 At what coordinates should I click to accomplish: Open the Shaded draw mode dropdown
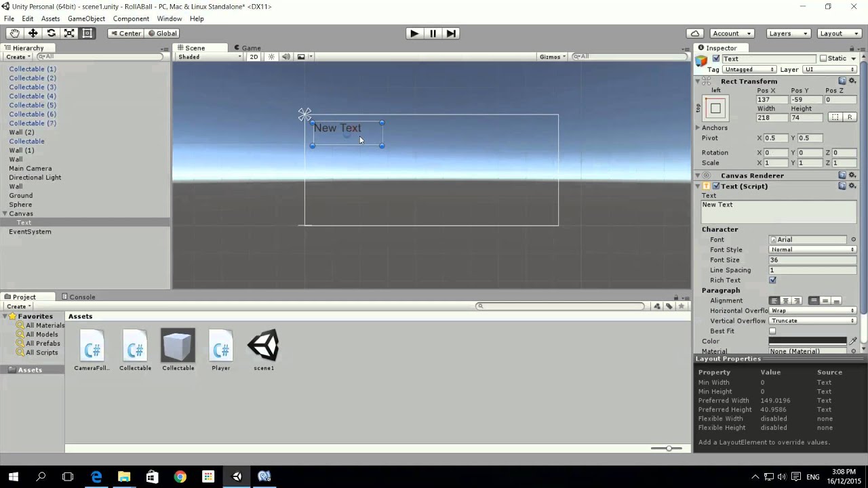[x=209, y=57]
